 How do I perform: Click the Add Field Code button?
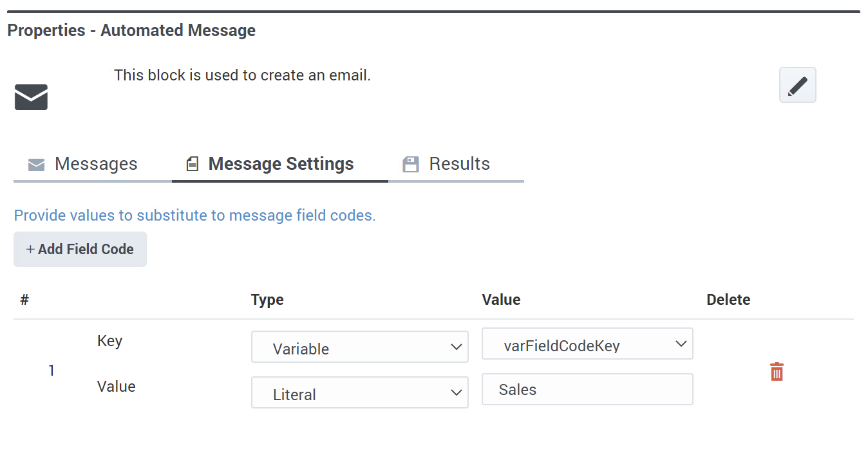click(80, 249)
